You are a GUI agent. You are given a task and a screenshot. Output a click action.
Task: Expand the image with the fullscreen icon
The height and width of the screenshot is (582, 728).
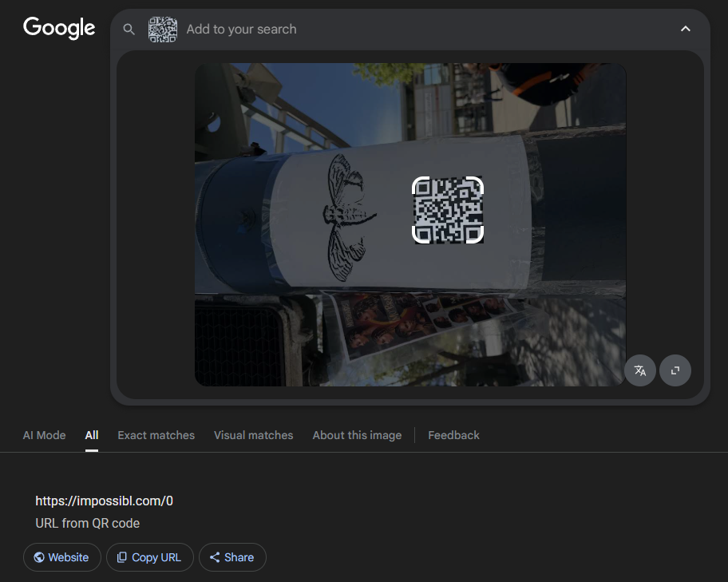(x=675, y=370)
